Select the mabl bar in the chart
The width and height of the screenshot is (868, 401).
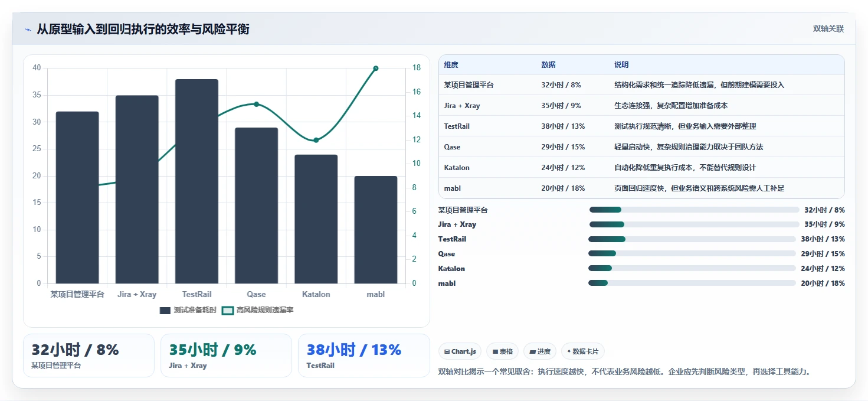[x=376, y=230]
